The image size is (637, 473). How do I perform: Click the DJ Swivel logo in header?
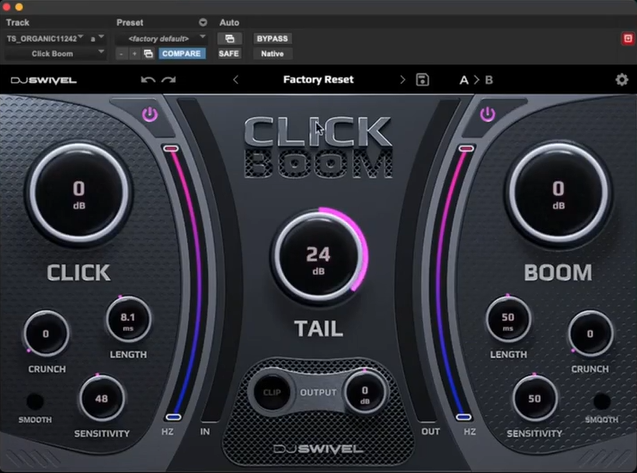point(43,80)
